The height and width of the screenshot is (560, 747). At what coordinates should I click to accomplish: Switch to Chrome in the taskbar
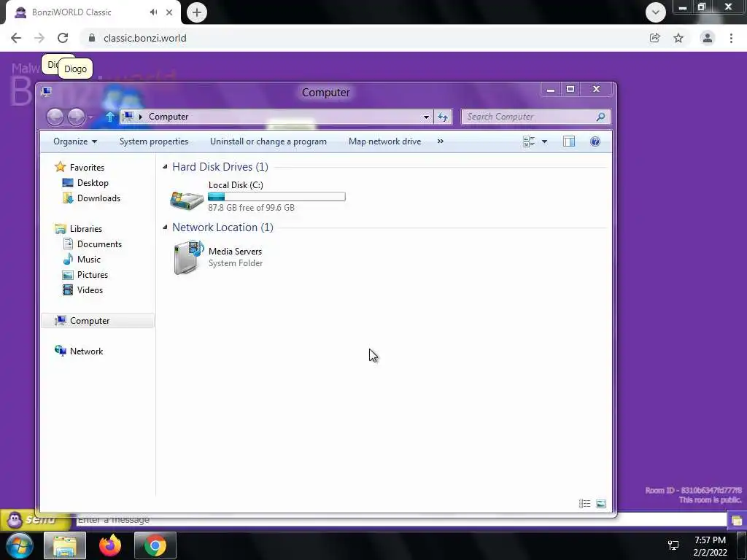click(155, 545)
